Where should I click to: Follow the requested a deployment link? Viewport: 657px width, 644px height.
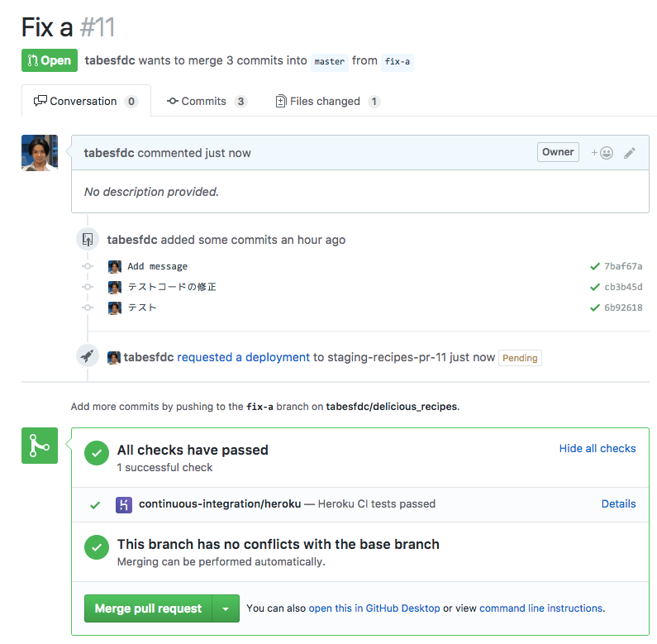pyautogui.click(x=244, y=357)
